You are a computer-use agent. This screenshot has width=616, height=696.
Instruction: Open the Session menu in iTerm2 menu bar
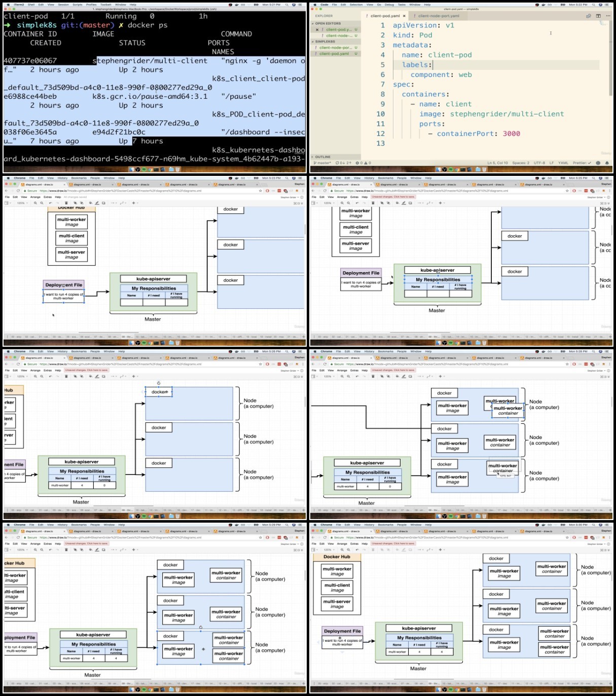tap(63, 5)
